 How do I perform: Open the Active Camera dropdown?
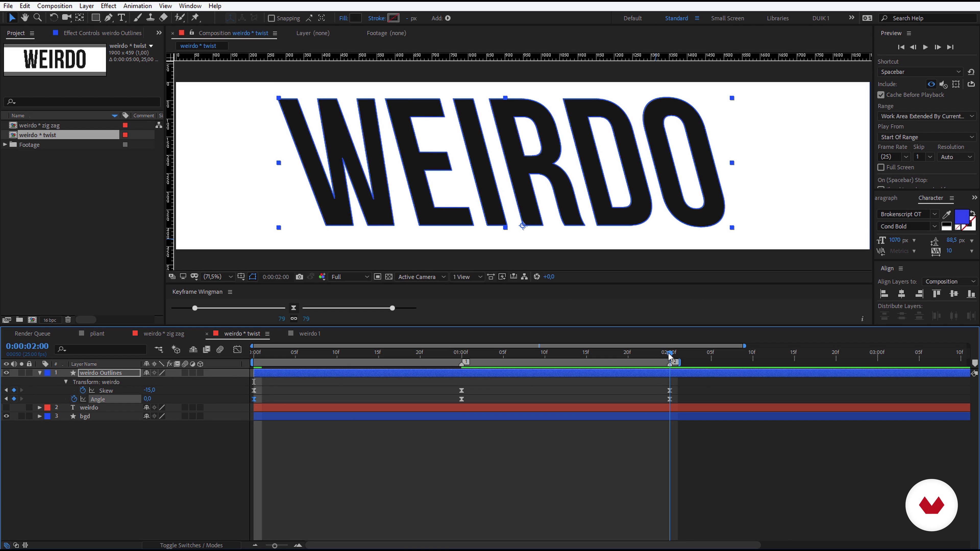click(422, 277)
